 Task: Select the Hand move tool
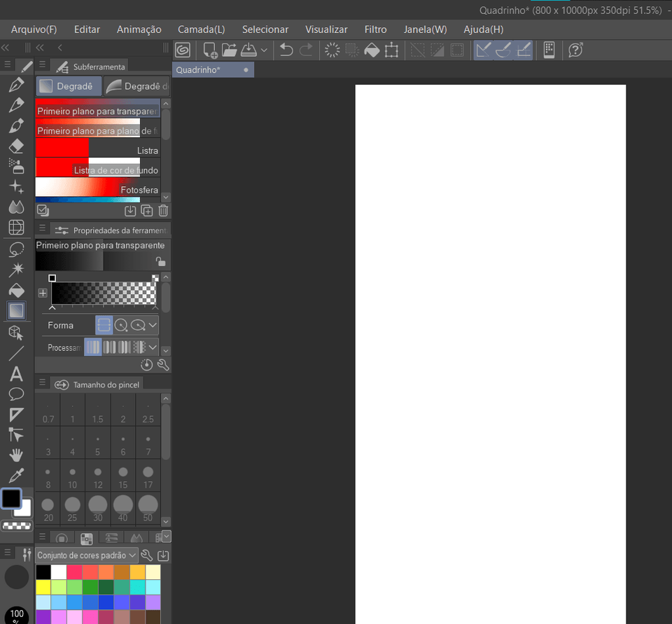pyautogui.click(x=16, y=455)
